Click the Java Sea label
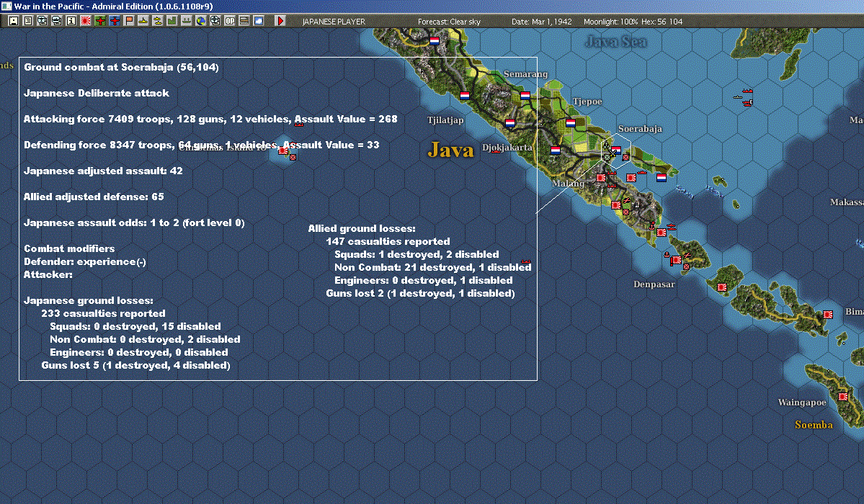Image resolution: width=864 pixels, height=504 pixels. pyautogui.click(x=616, y=42)
